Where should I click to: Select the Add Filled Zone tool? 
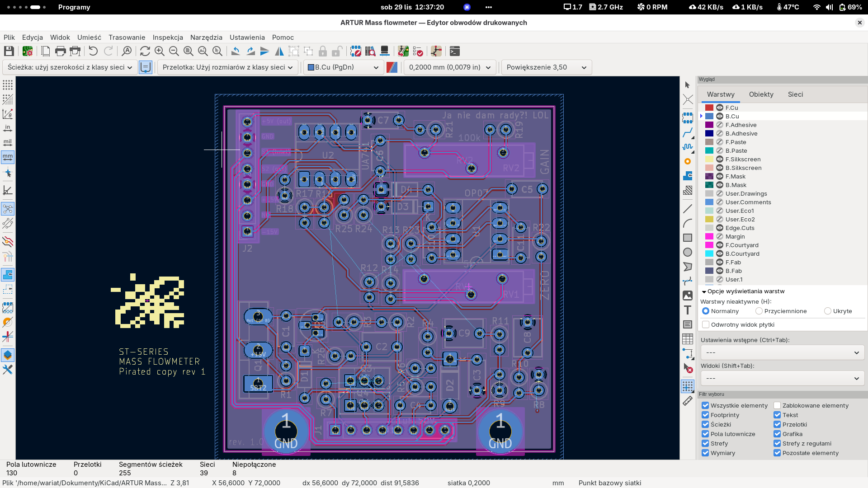coord(688,176)
